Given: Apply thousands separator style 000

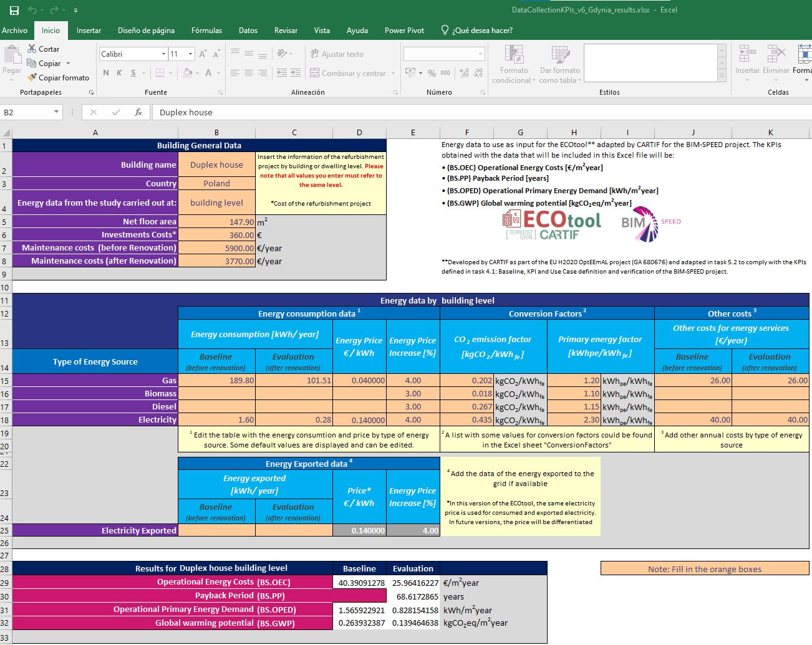Looking at the screenshot, I should point(445,73).
